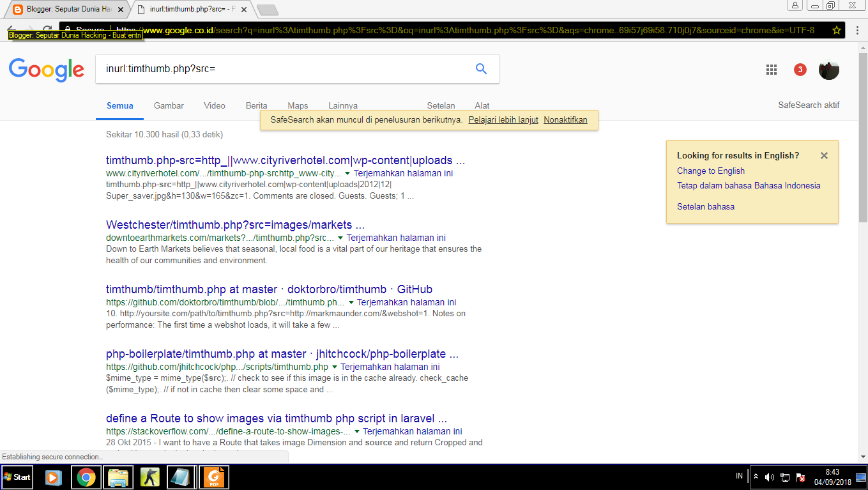Click the IN language indicator
The height and width of the screenshot is (490, 868).
pyautogui.click(x=740, y=476)
